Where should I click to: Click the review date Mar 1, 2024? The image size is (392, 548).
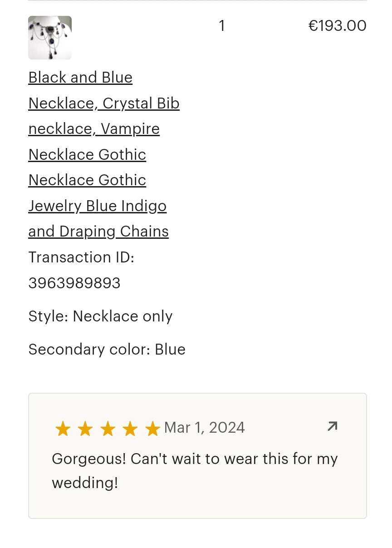tap(204, 428)
